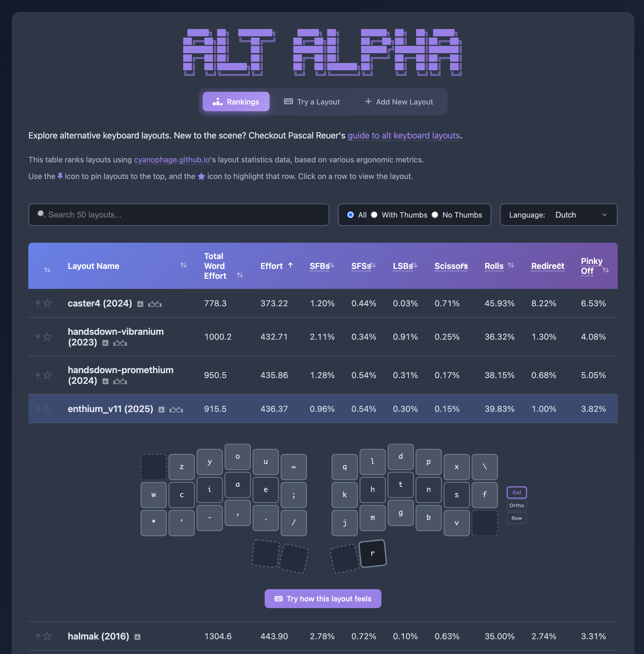
Task: Star the handsdown-vibranium row
Action: (48, 337)
